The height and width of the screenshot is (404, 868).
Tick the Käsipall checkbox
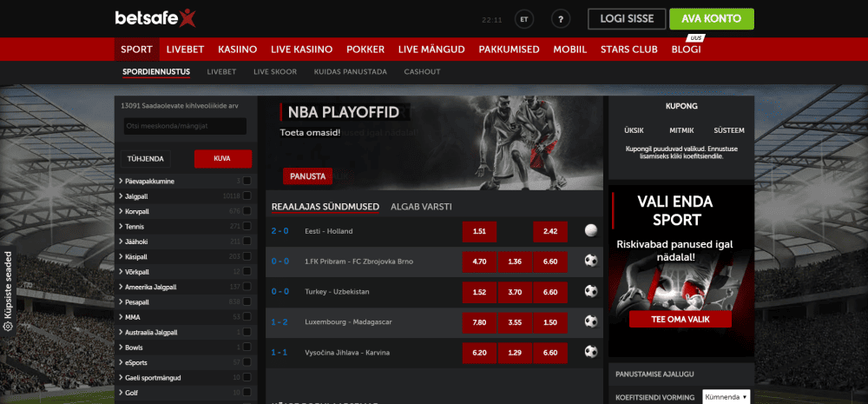tap(247, 256)
